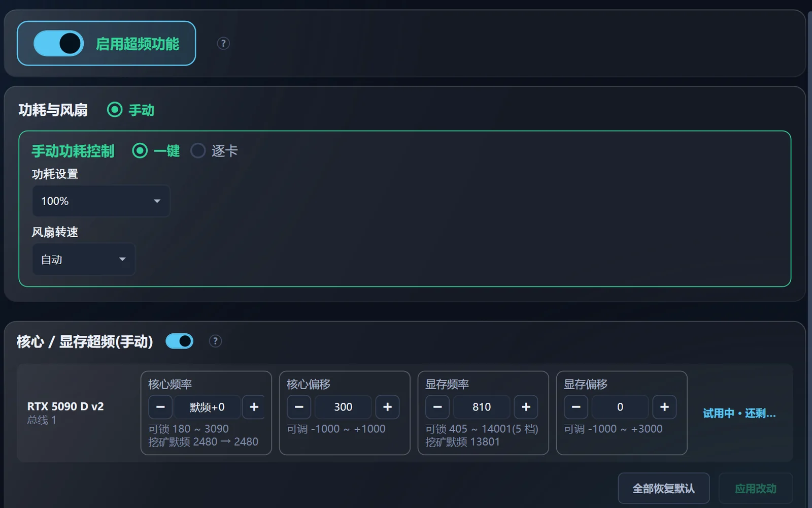This screenshot has width=812, height=508.
Task: Click the 总线 1 label
Action: pos(42,420)
